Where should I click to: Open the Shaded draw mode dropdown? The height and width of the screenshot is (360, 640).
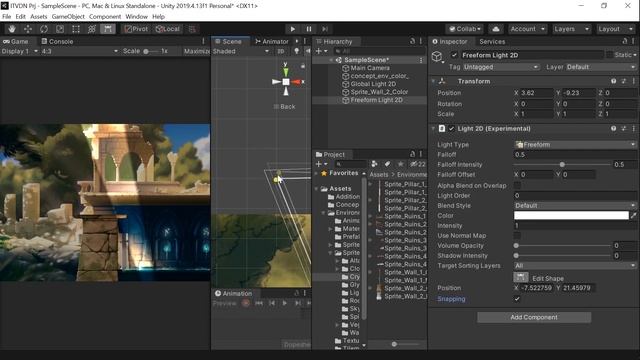pos(241,51)
